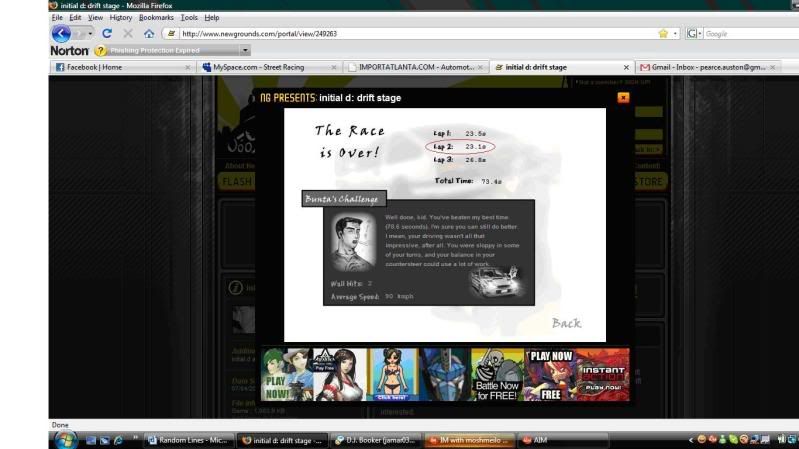This screenshot has height=449, width=799.
Task: Open the AIM taskbar button
Action: (x=563, y=440)
